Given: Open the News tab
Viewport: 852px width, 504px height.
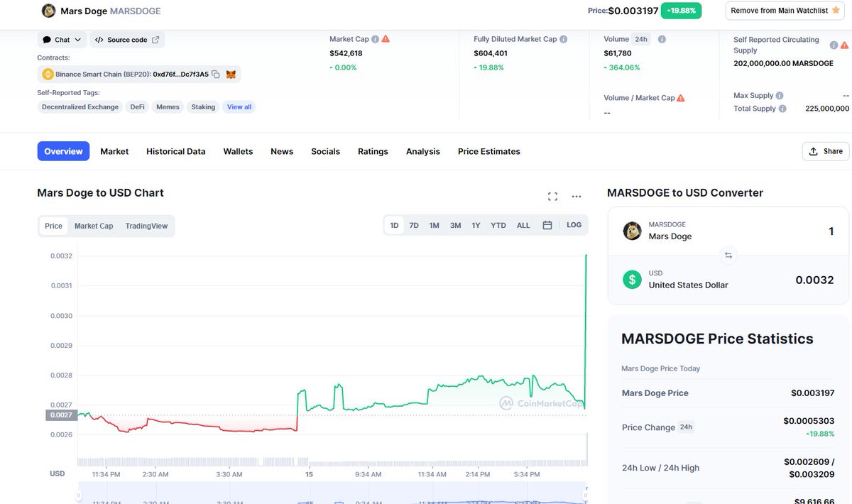Looking at the screenshot, I should click(x=282, y=151).
